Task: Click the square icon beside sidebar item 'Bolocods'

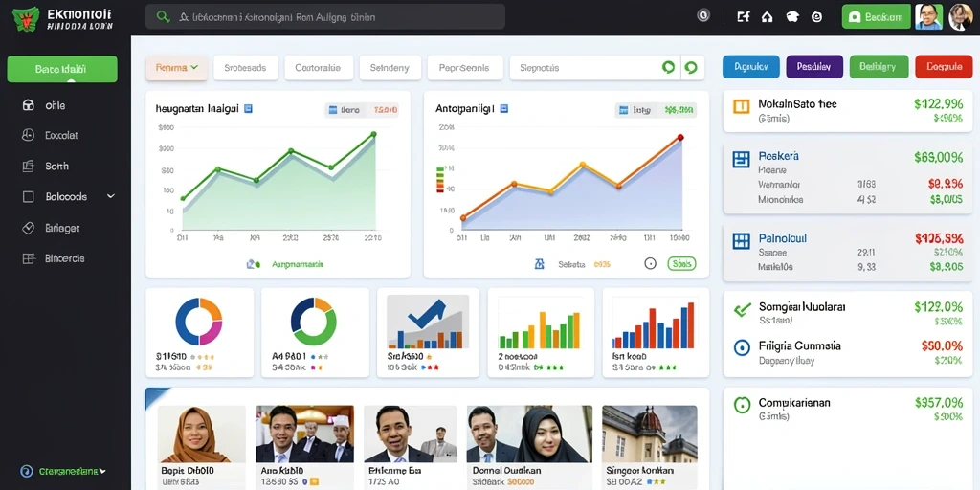Action: (x=28, y=196)
